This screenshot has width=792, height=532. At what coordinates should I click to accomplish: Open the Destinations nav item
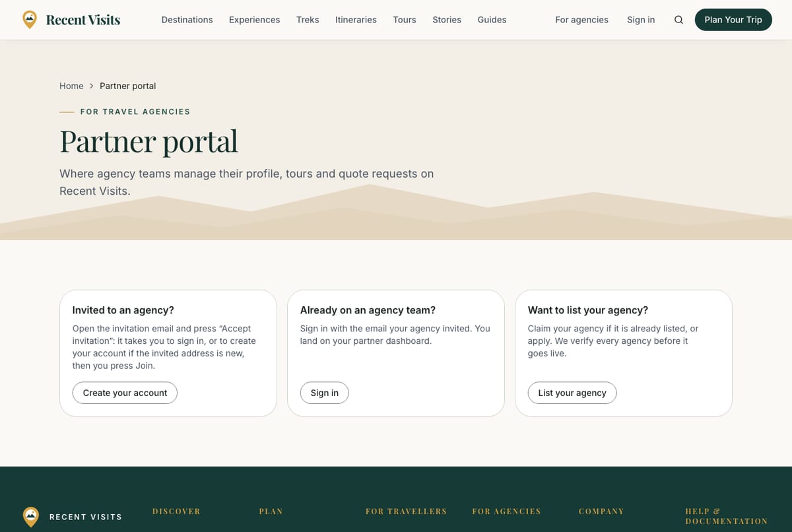187,20
